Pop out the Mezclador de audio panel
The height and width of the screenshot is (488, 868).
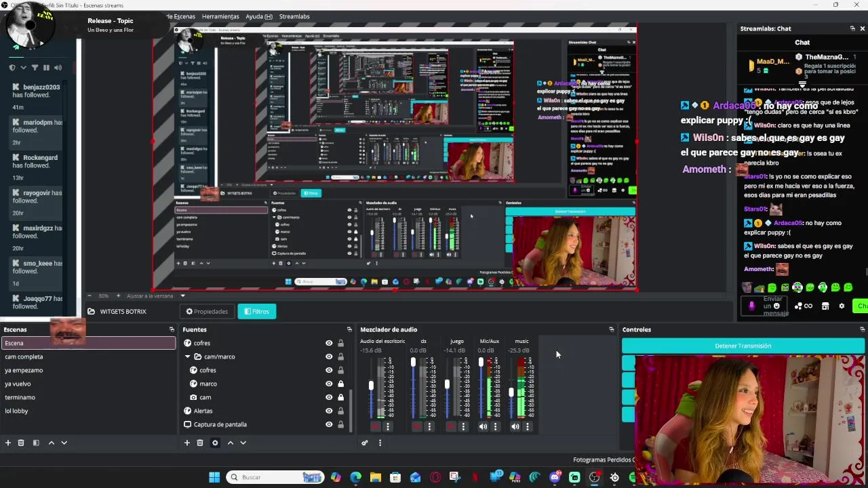coord(611,329)
